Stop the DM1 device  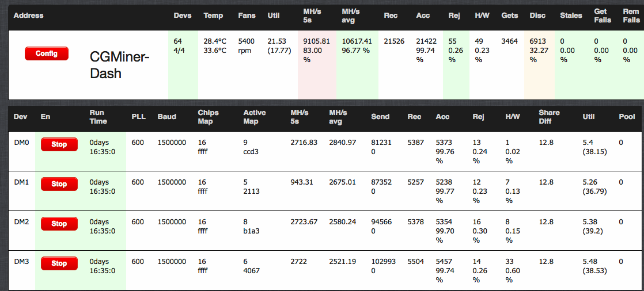59,184
